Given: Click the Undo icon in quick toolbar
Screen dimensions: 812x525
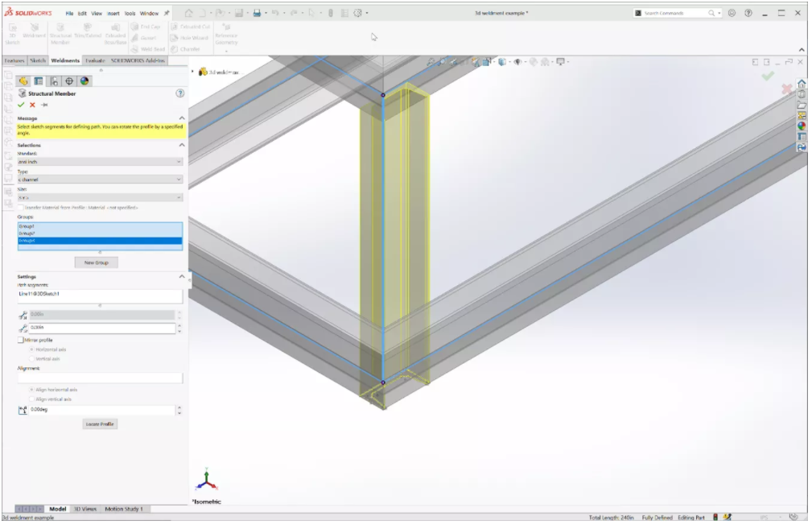Looking at the screenshot, I should [x=275, y=13].
